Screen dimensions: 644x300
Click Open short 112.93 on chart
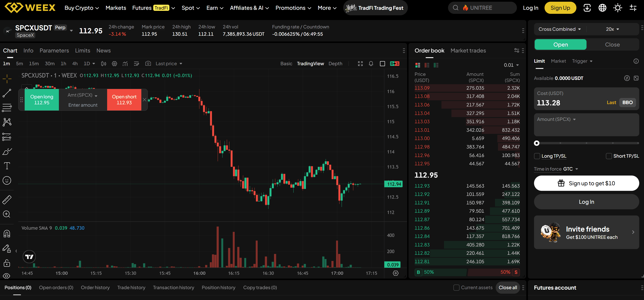tap(124, 99)
